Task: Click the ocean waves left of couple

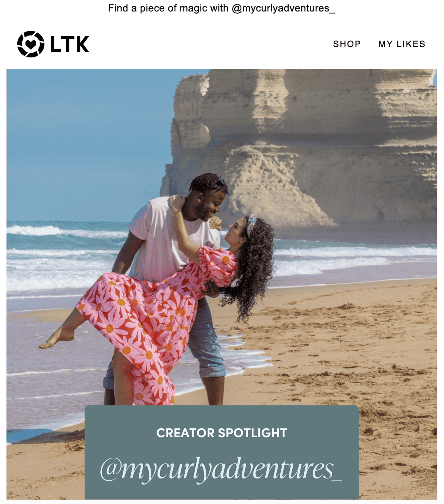Action: pos(63,256)
